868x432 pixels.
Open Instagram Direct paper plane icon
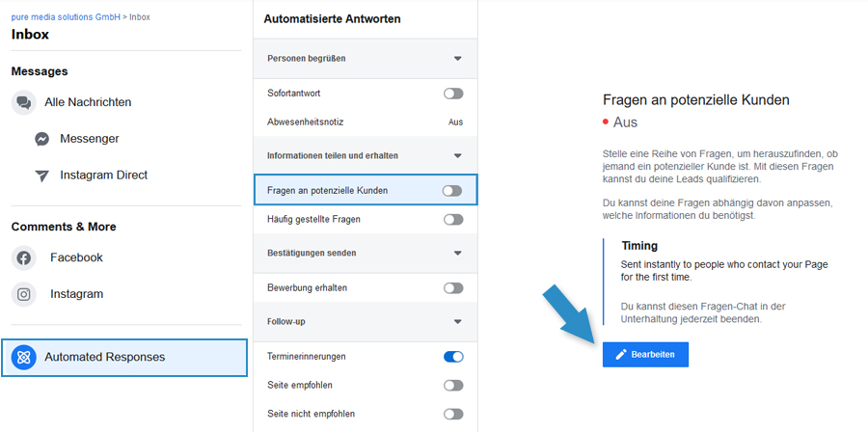pos(42,175)
